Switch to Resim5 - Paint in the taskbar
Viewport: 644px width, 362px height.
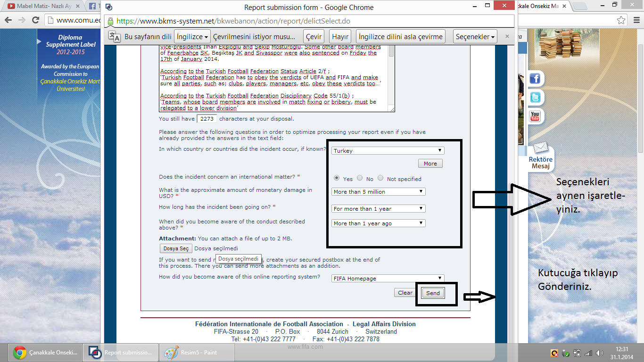coord(197,352)
